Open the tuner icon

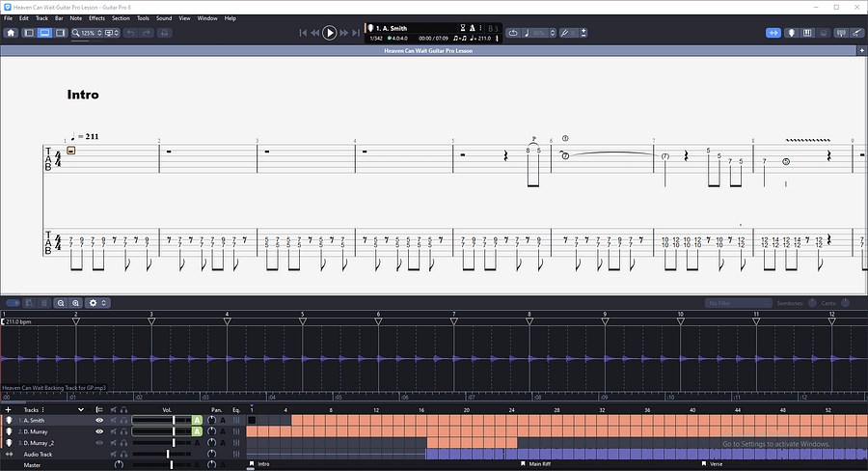pos(841,33)
